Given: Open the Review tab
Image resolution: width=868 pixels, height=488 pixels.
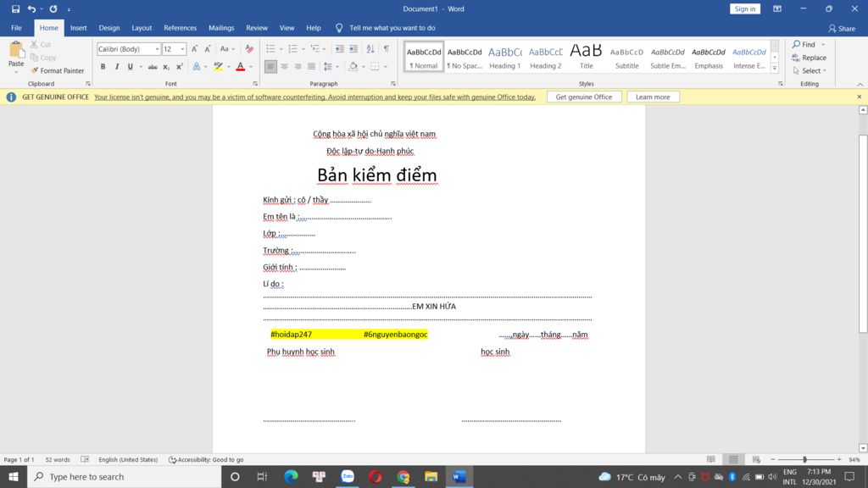Looking at the screenshot, I should tap(256, 28).
